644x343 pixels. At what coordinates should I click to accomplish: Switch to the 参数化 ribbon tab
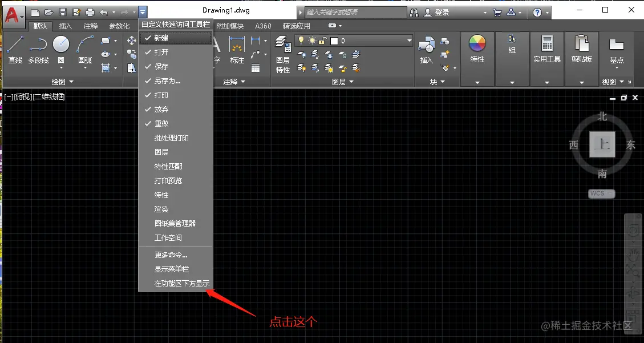[119, 26]
